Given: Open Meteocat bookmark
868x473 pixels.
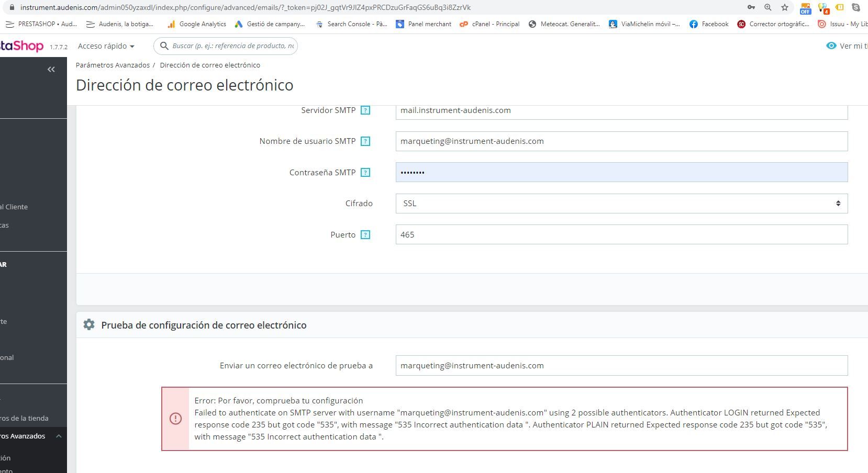Looking at the screenshot, I should [x=564, y=24].
